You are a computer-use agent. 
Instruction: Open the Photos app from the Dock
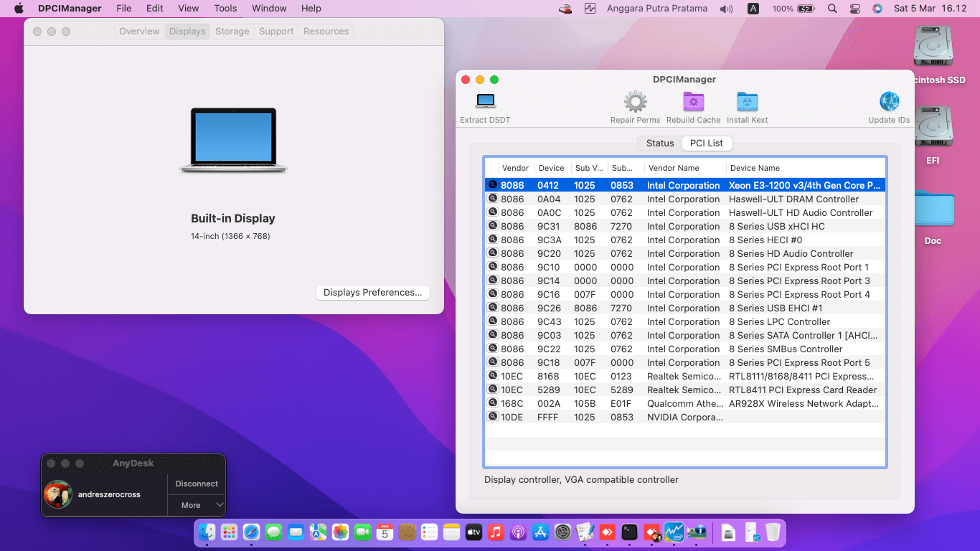tap(340, 532)
